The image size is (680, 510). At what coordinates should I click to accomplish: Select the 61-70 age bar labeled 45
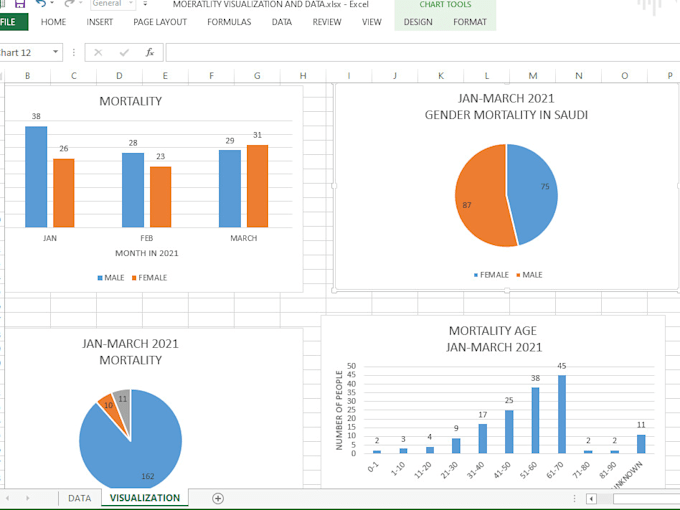pos(562,414)
